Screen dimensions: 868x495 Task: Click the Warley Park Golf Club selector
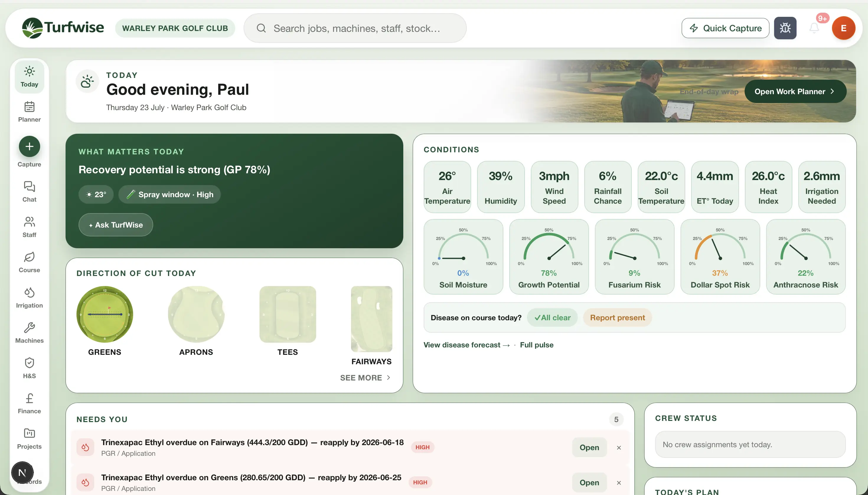tap(175, 28)
